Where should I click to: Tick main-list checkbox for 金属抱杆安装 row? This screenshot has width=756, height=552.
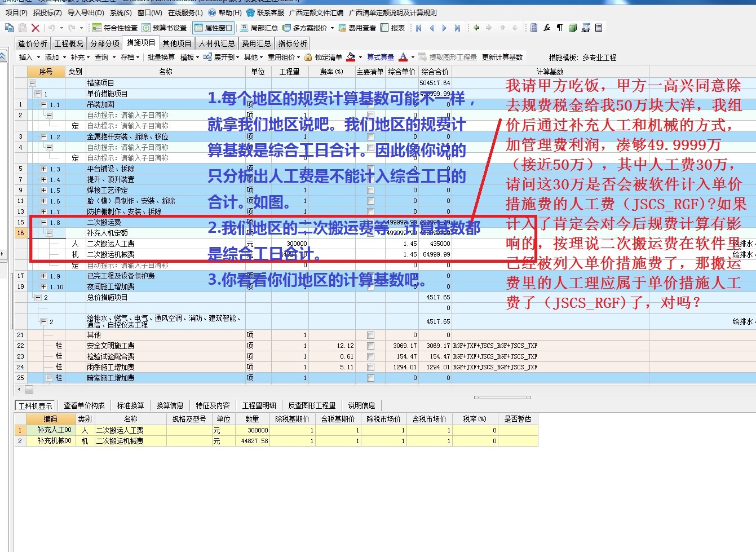point(370,136)
